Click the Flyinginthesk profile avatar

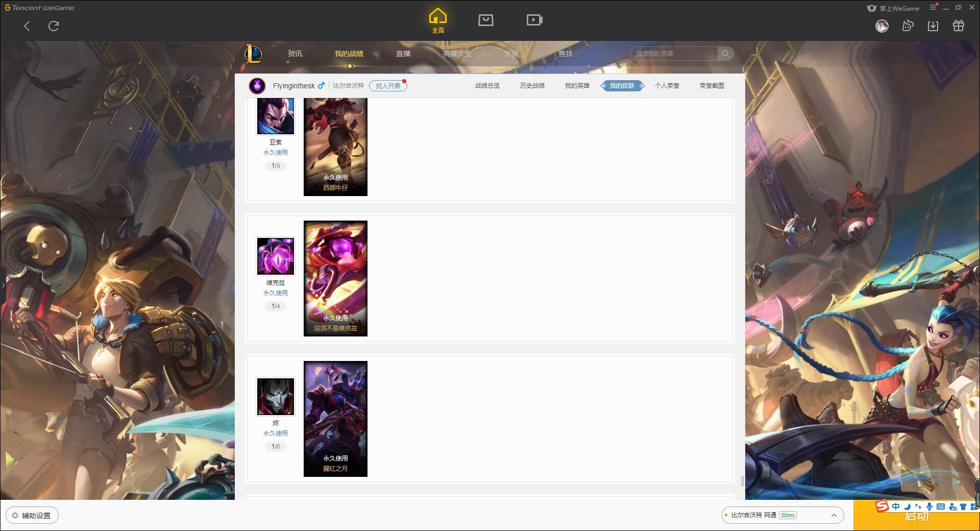257,86
